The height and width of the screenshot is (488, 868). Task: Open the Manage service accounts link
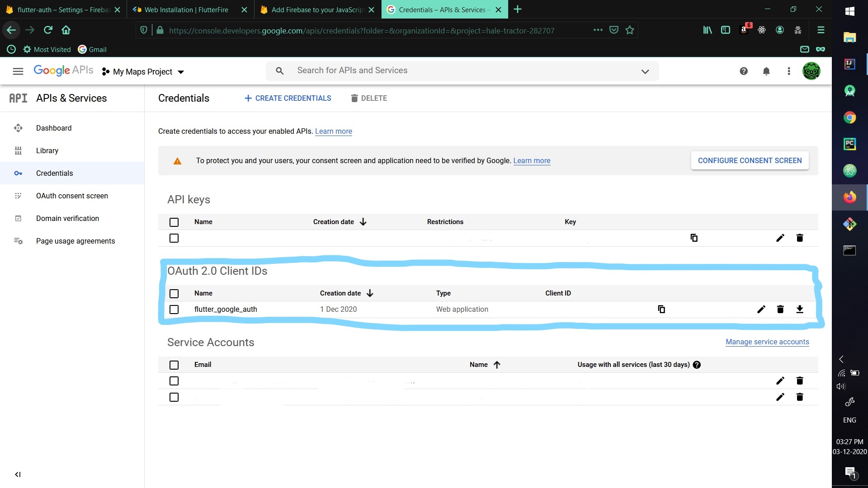pos(767,342)
